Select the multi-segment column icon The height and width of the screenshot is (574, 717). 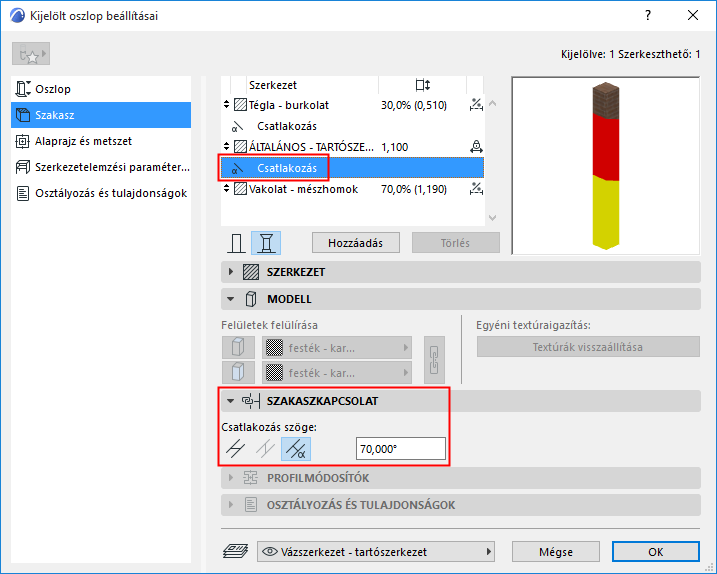(x=266, y=243)
